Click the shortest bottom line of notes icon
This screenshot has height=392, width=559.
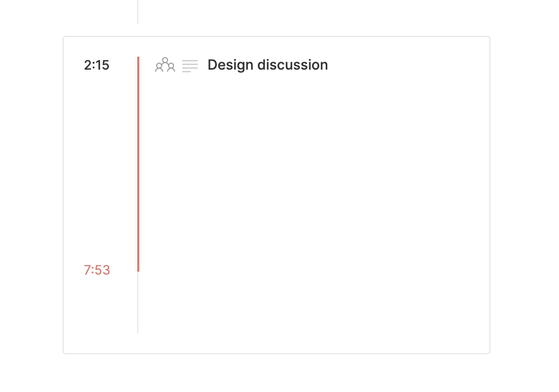[186, 72]
